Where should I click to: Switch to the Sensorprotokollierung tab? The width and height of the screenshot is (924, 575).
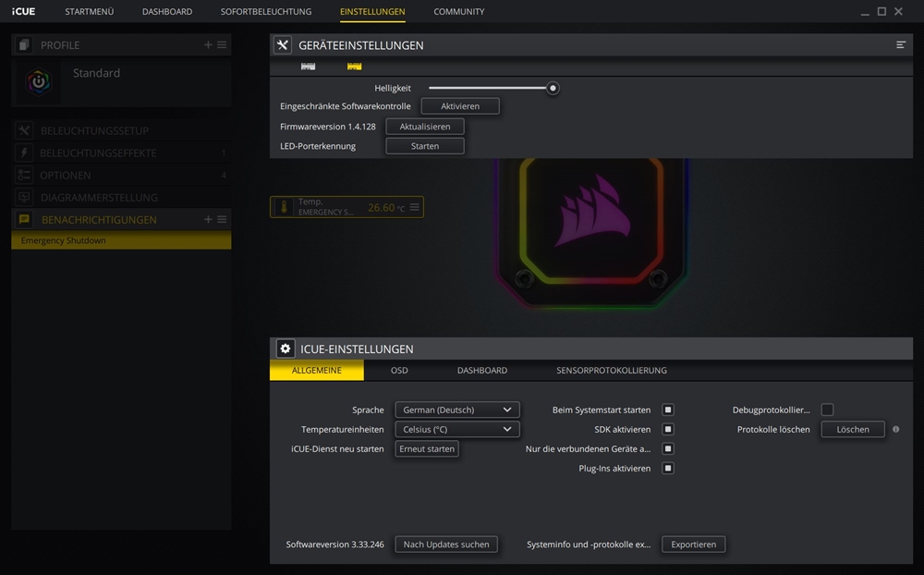(x=612, y=371)
